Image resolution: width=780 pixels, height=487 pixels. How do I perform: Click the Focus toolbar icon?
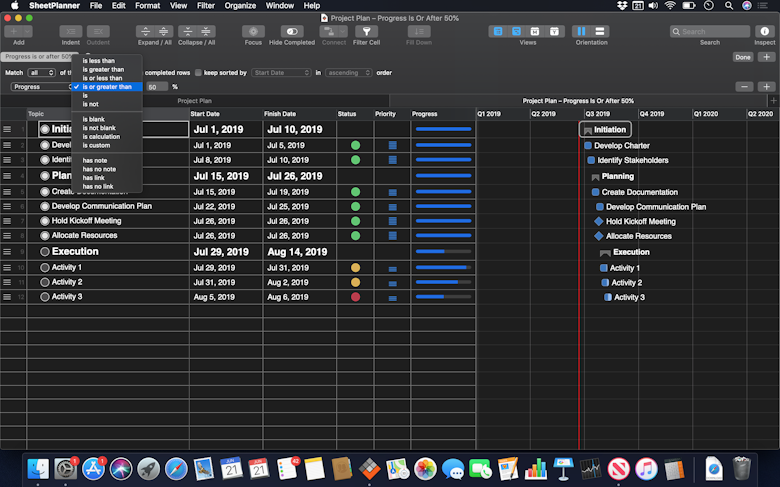(253, 31)
